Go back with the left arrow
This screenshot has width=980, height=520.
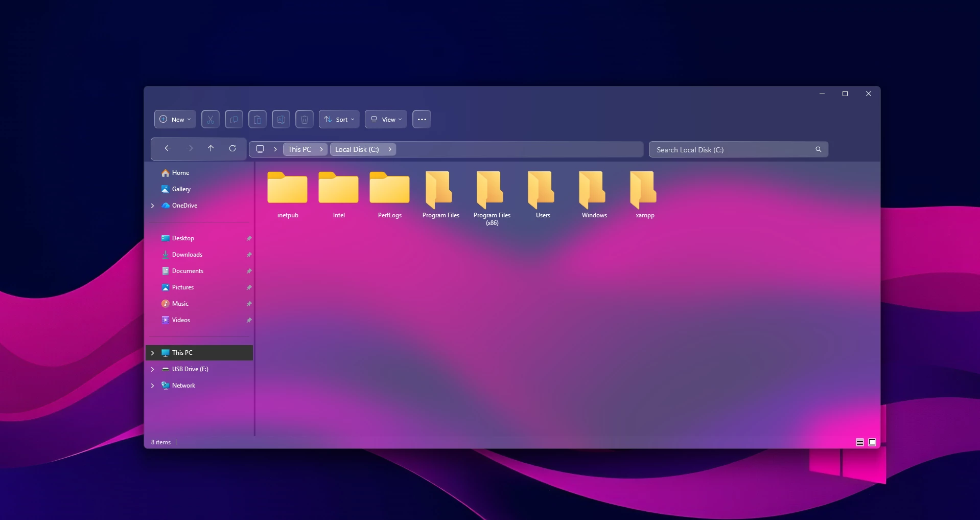click(x=168, y=148)
